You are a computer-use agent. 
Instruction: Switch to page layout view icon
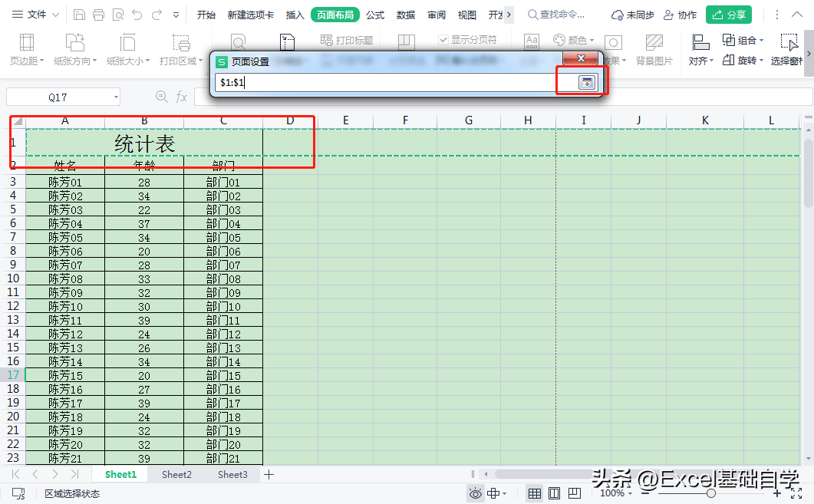point(554,493)
